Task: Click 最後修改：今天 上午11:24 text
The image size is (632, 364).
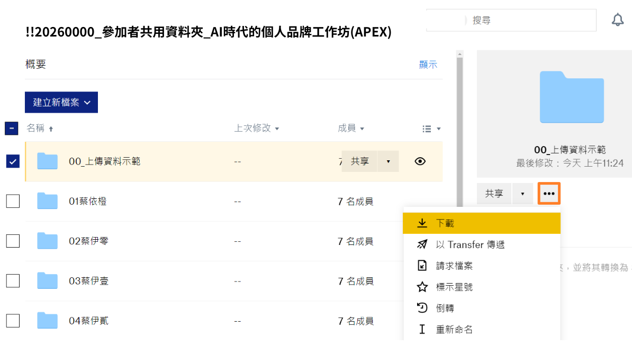Action: click(570, 163)
